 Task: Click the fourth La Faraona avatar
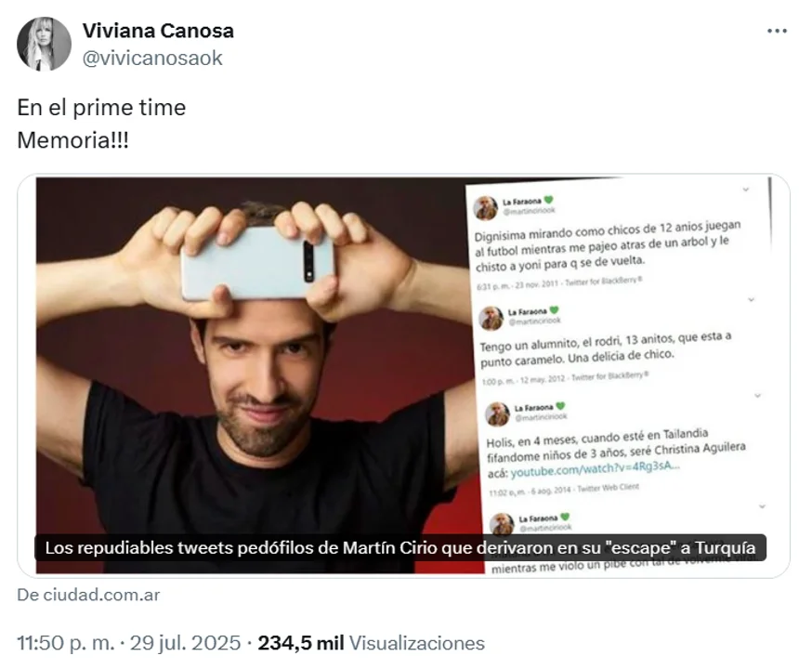(502, 523)
